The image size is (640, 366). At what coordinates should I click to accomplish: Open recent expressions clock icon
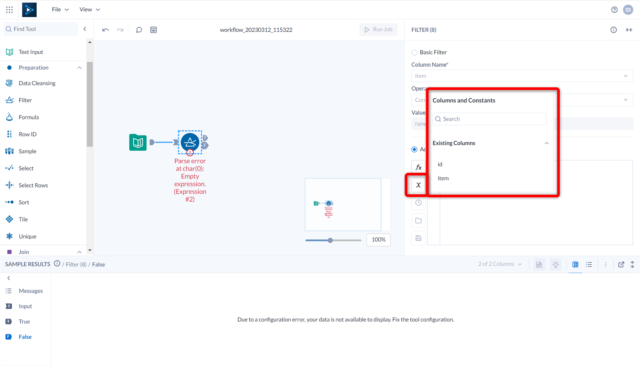pyautogui.click(x=418, y=203)
